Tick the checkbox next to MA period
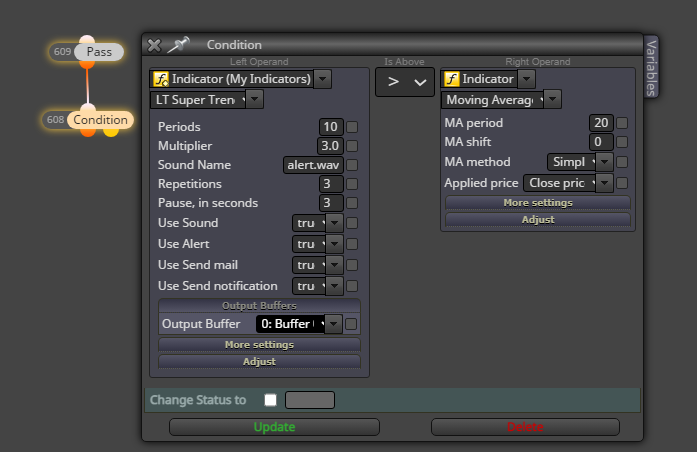The width and height of the screenshot is (697, 452). pyautogui.click(x=622, y=123)
